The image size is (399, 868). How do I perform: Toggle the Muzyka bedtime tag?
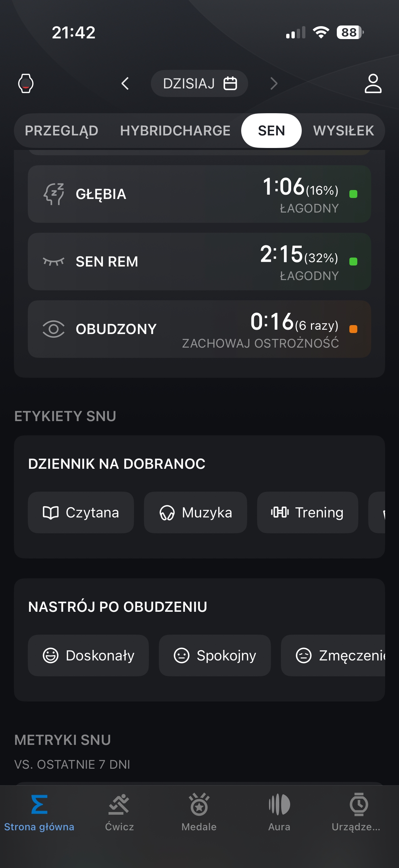pos(195,512)
